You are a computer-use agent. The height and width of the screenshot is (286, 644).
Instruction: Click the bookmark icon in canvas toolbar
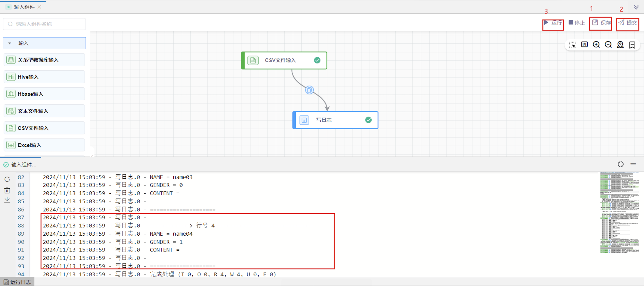pos(632,45)
